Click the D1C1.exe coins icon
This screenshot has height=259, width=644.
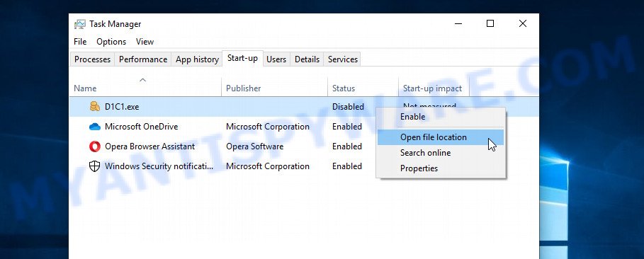coord(95,107)
